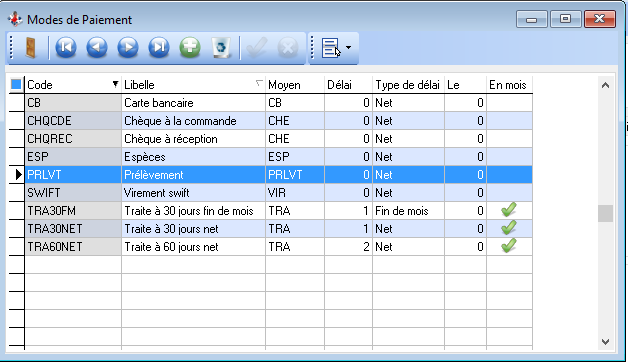Select the CHQREC code cell
The width and height of the screenshot is (628, 362).
[x=73, y=139]
